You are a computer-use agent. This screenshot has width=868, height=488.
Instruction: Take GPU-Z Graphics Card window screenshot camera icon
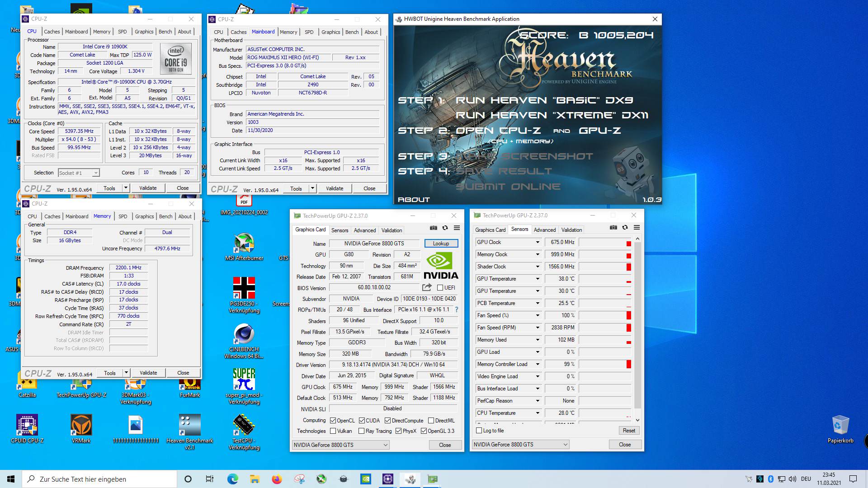point(434,228)
